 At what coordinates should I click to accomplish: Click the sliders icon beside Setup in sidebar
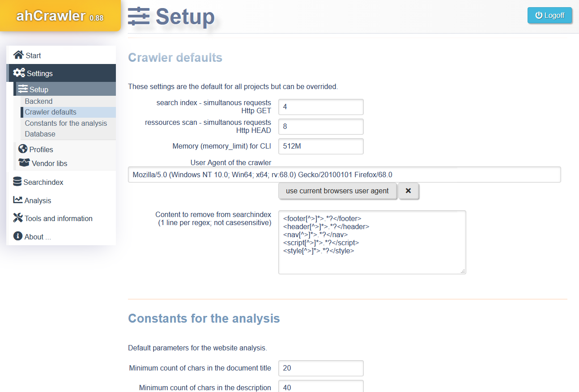point(23,89)
